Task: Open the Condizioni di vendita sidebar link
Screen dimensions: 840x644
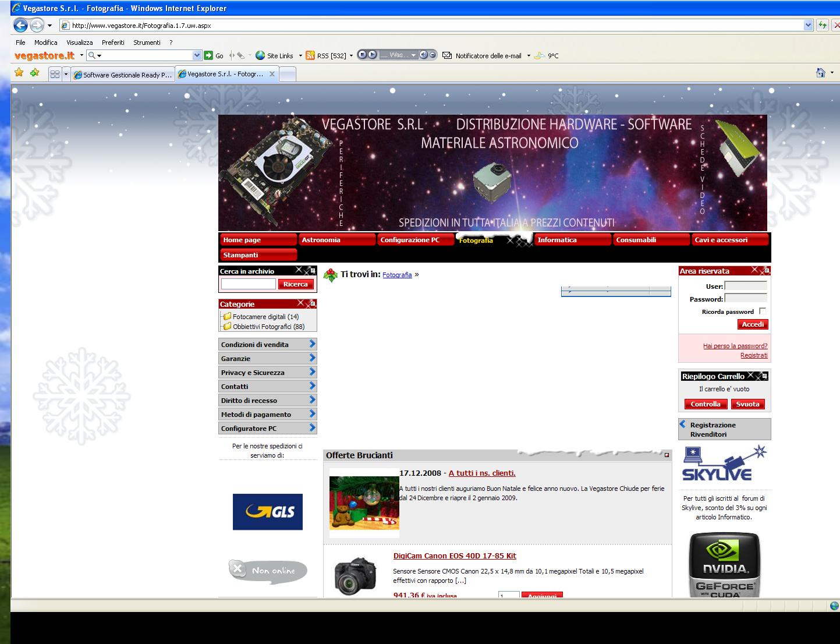Action: (268, 344)
